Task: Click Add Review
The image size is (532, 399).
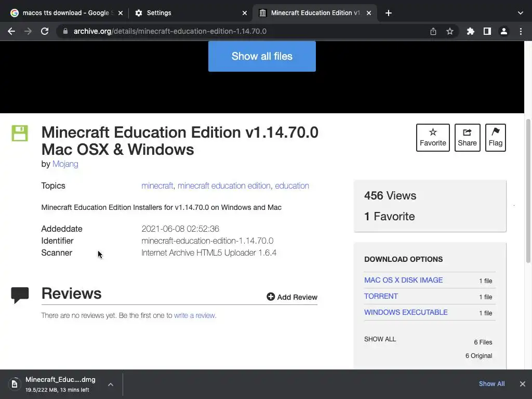Action: click(292, 297)
